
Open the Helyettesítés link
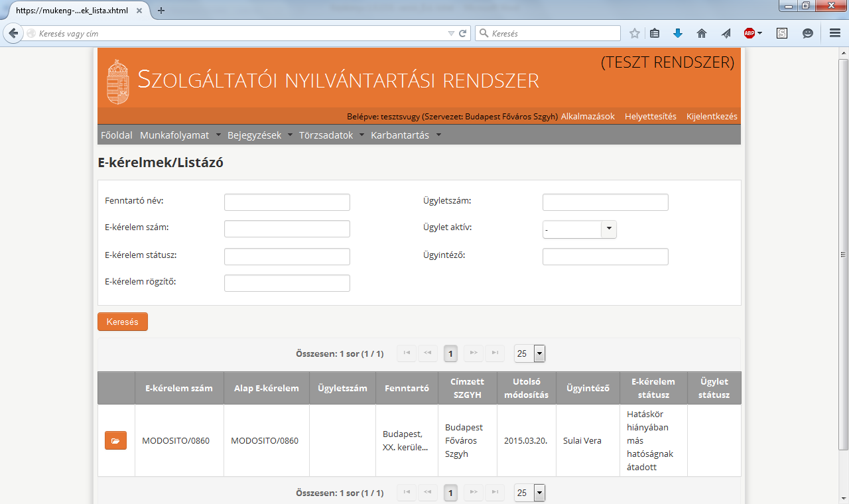click(x=651, y=116)
